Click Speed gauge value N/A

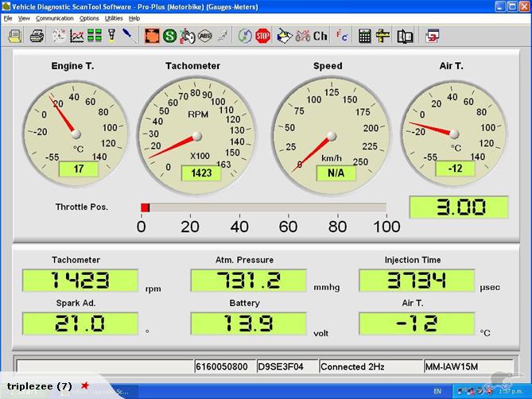pos(336,173)
